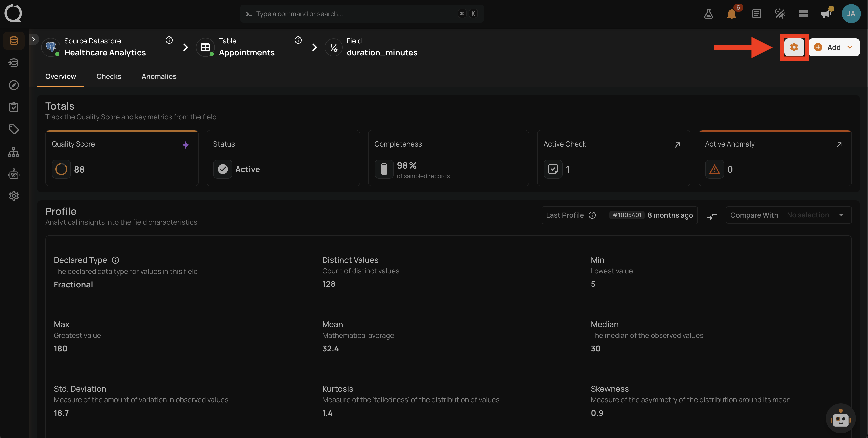868x438 pixels.
Task: Open the chatbot assistant bubble
Action: pyautogui.click(x=840, y=418)
